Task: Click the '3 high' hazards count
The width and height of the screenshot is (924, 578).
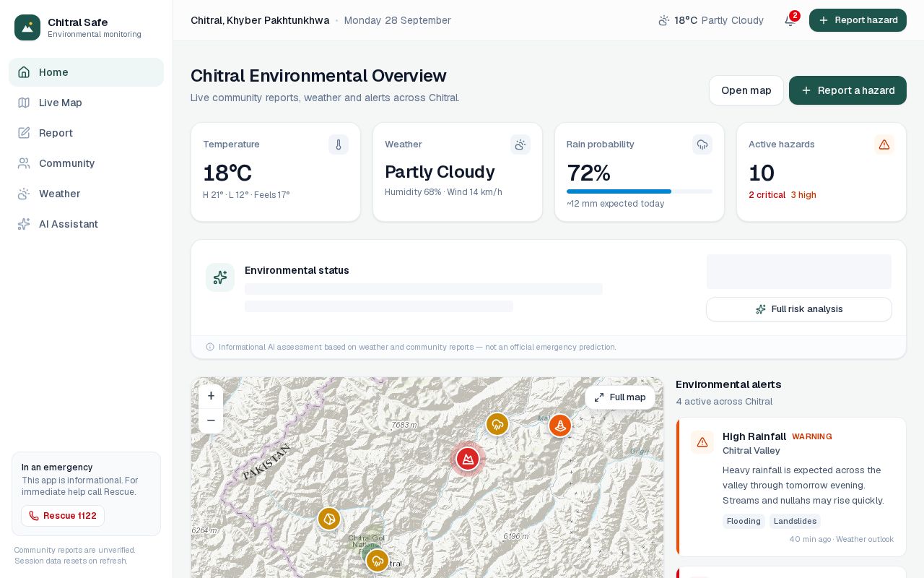Action: (x=803, y=195)
